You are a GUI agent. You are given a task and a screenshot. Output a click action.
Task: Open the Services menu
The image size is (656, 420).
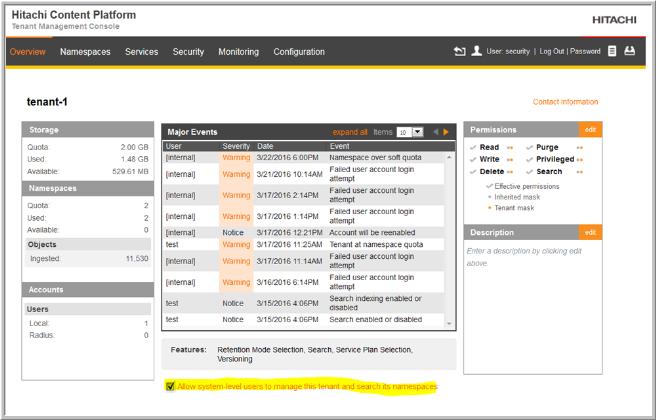click(141, 52)
